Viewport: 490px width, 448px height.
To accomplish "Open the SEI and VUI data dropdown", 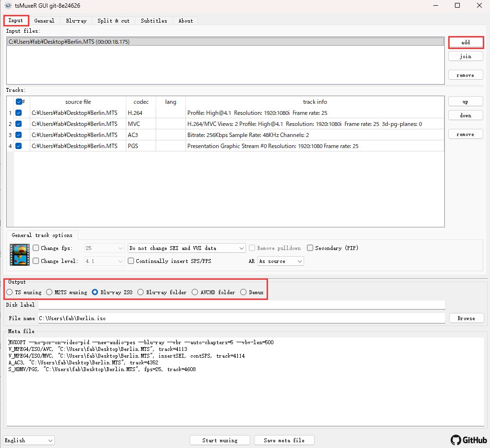I will 187,248.
